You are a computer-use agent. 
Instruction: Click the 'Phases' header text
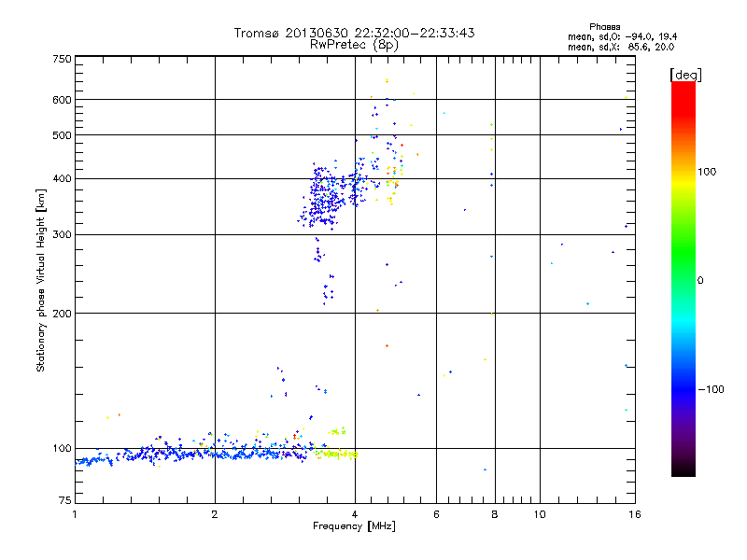(x=604, y=27)
